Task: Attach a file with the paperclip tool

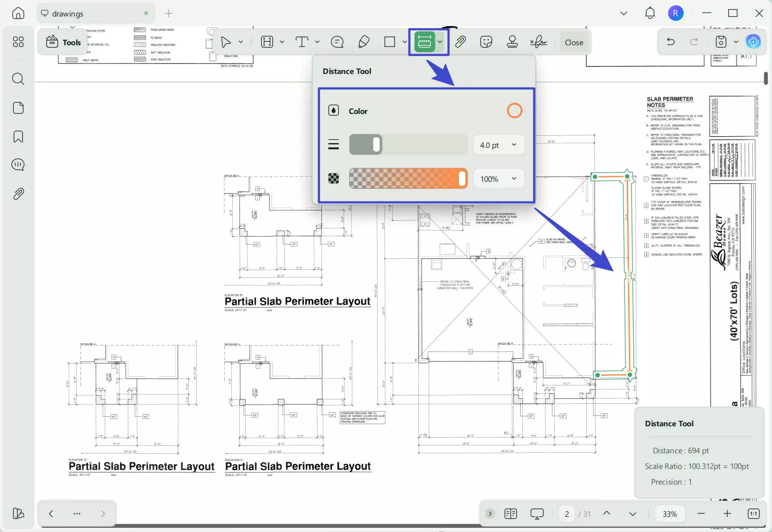Action: coord(461,41)
